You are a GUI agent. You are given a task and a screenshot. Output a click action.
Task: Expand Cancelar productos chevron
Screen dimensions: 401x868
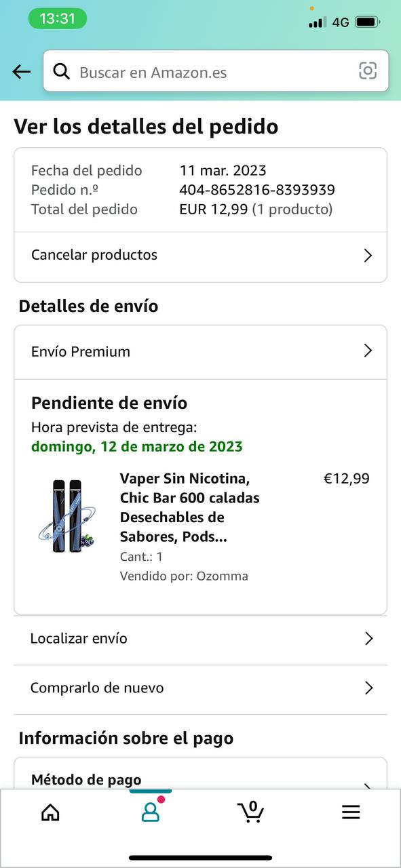pyautogui.click(x=368, y=256)
